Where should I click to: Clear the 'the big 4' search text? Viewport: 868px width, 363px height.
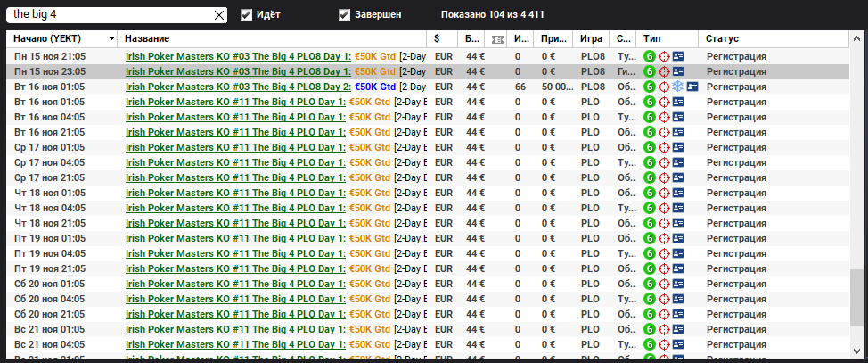[219, 15]
